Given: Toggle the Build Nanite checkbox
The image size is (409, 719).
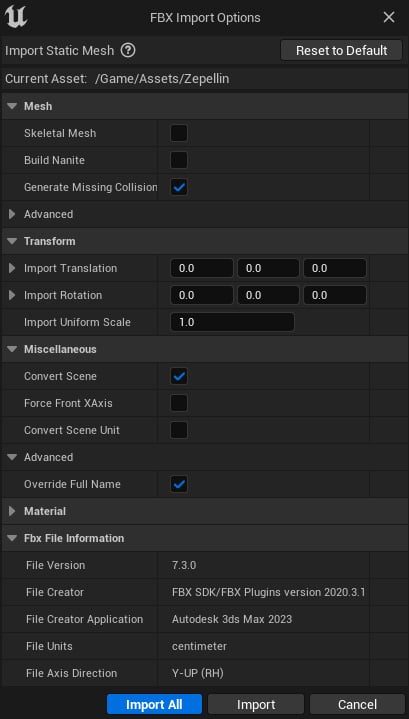Looking at the screenshot, I should (179, 160).
